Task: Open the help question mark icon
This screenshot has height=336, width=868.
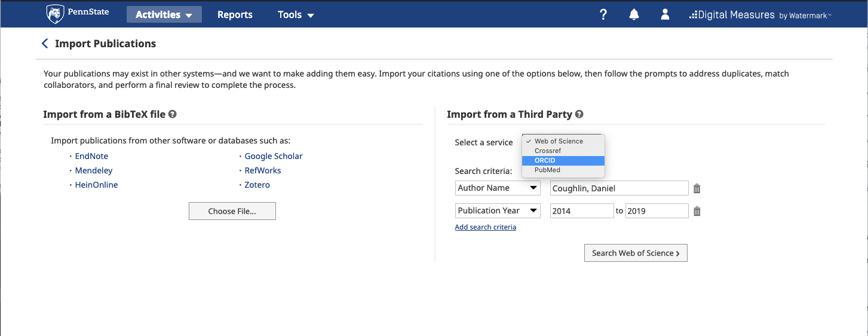Action: 603,15
